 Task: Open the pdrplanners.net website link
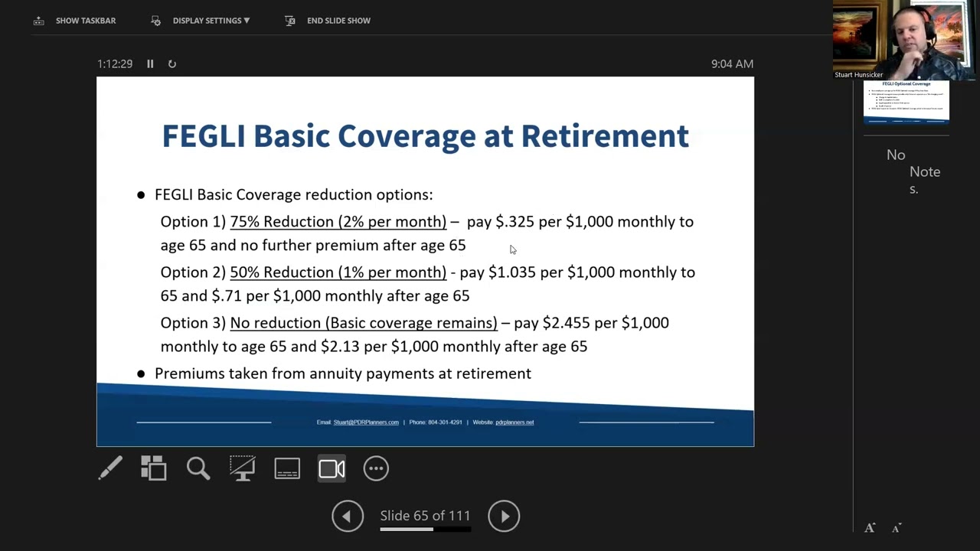click(514, 422)
